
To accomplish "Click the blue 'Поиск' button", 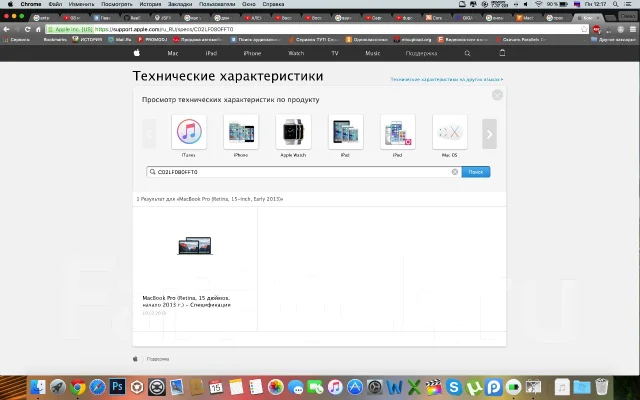I will pos(476,172).
